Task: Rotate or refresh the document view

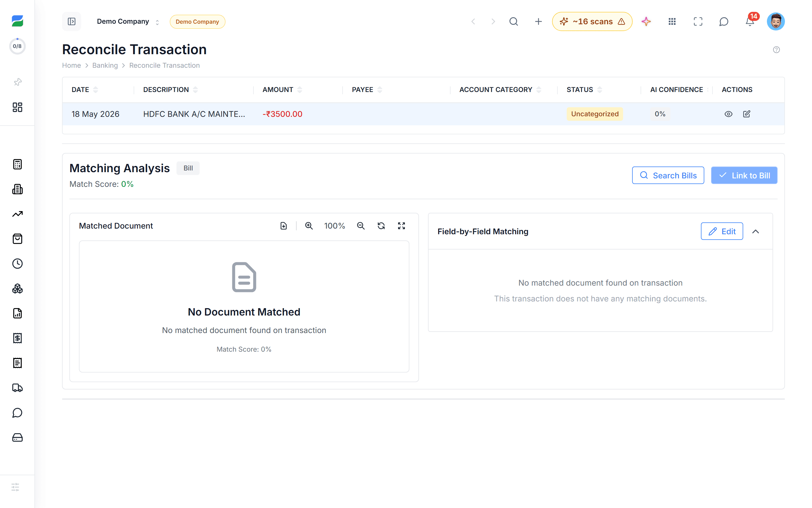Action: pos(381,226)
